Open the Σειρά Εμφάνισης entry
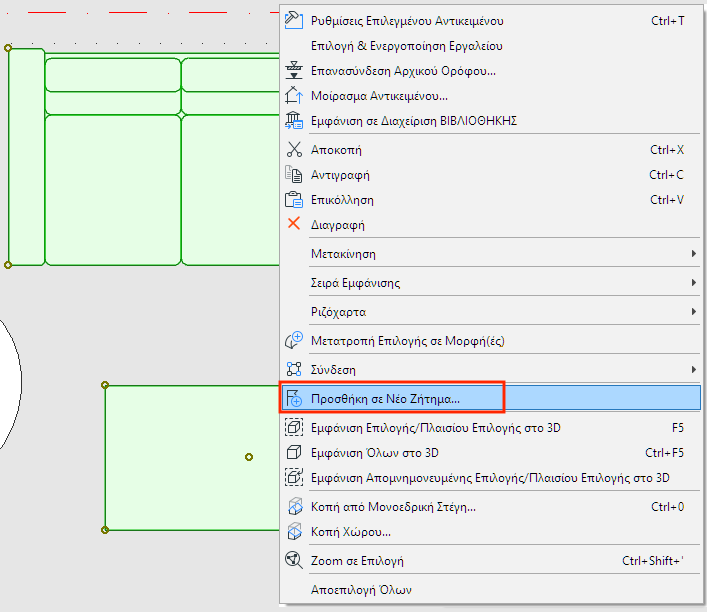Viewport: 707px width, 612px height. point(490,283)
